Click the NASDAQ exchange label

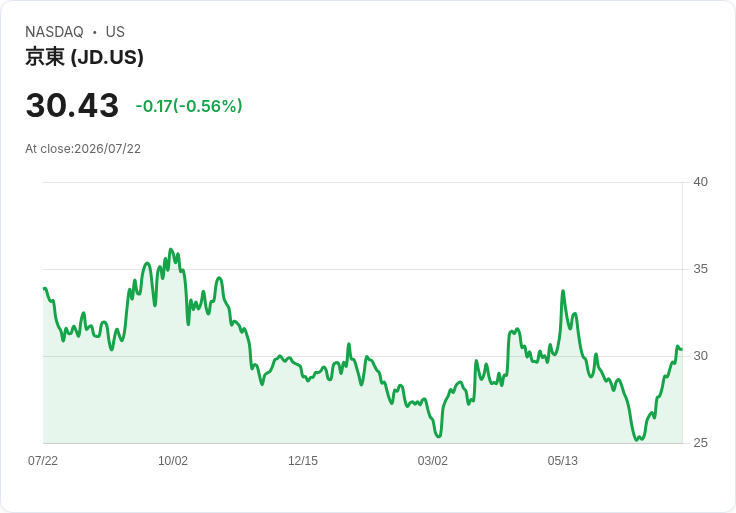(x=54, y=32)
